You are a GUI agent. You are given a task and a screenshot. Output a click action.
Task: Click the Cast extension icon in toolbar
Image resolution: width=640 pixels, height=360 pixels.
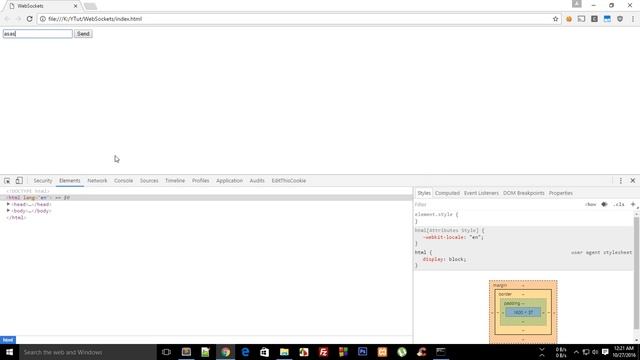[x=581, y=19]
